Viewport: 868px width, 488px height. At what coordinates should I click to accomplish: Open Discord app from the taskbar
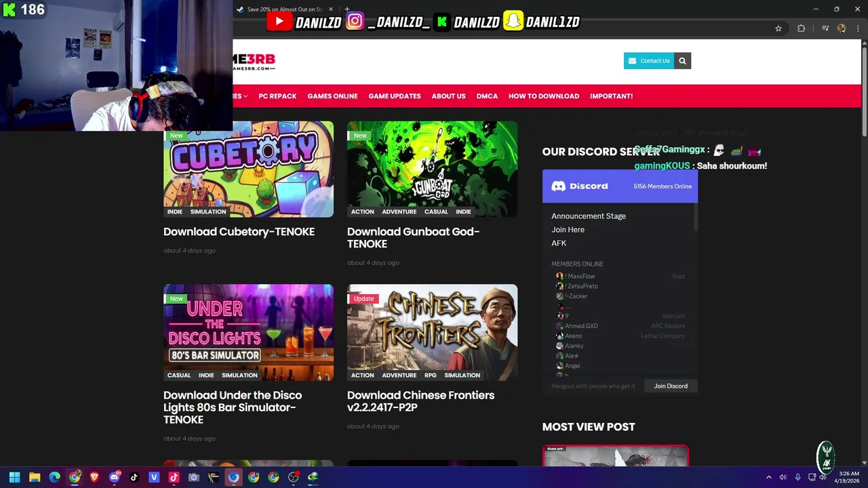tap(114, 477)
